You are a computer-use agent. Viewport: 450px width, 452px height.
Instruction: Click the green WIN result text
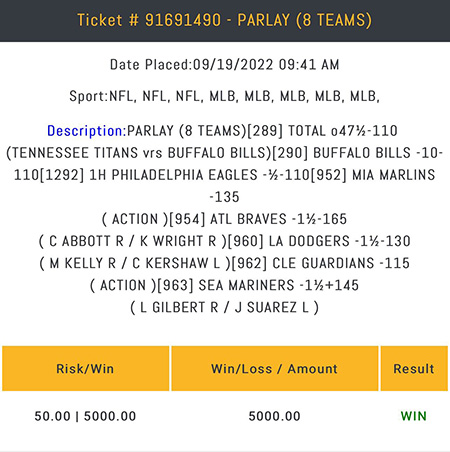414,416
